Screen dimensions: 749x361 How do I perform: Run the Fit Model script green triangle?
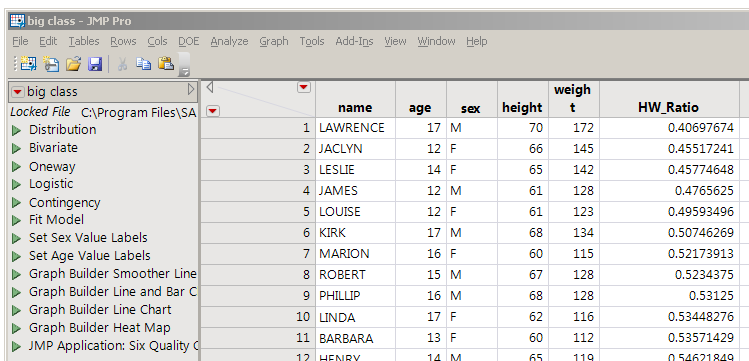coord(17,220)
